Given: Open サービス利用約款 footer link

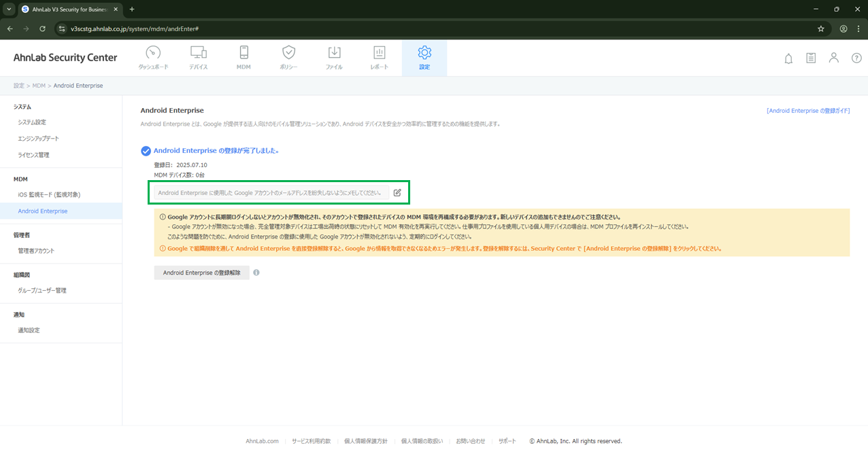Looking at the screenshot, I should pyautogui.click(x=312, y=441).
